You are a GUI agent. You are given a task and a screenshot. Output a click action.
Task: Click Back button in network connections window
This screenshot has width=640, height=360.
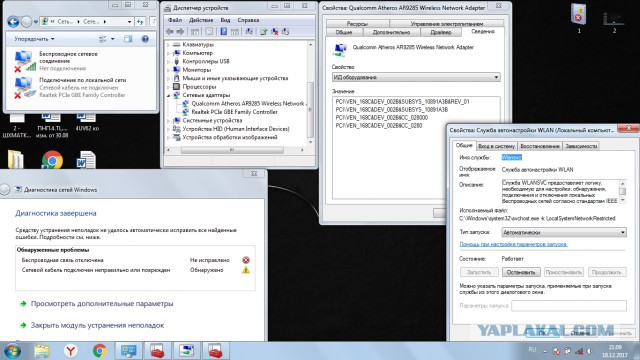13,22
